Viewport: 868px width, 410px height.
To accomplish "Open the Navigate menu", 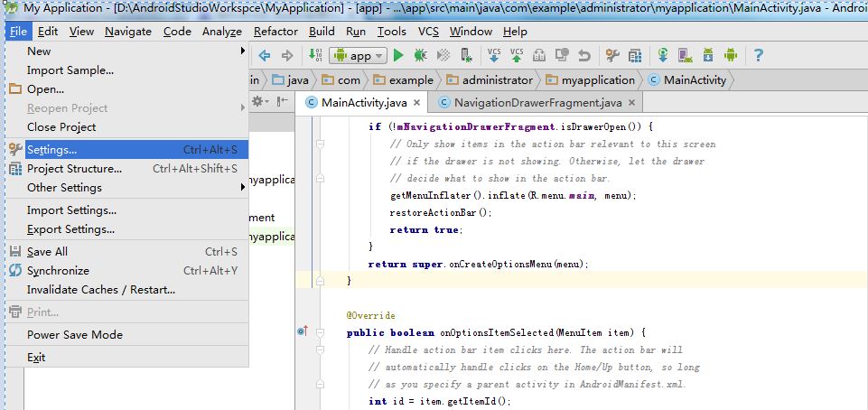I will (x=128, y=32).
